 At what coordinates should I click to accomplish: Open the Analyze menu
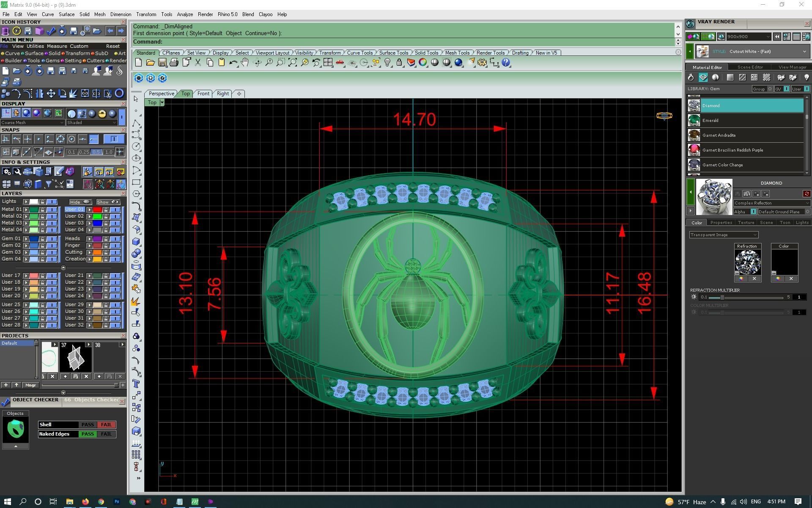coord(185,14)
